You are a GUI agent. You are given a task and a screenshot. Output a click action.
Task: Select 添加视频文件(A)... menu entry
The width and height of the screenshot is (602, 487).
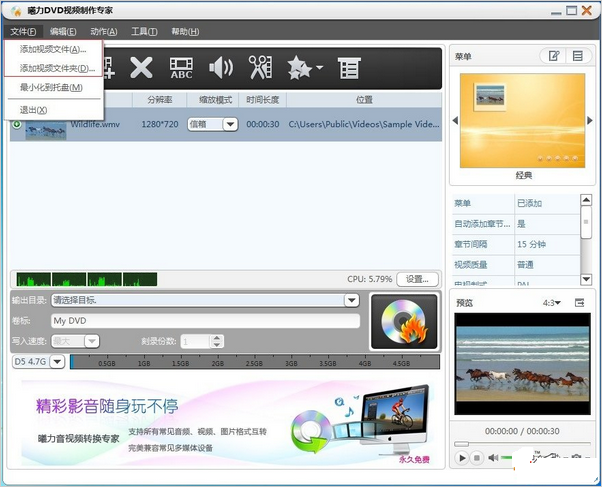[53, 49]
